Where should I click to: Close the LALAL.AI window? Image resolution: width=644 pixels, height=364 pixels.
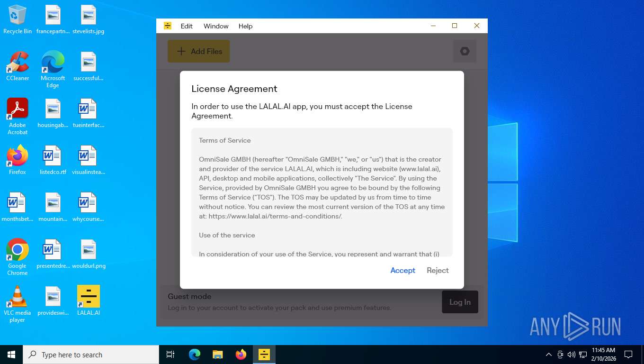477,26
